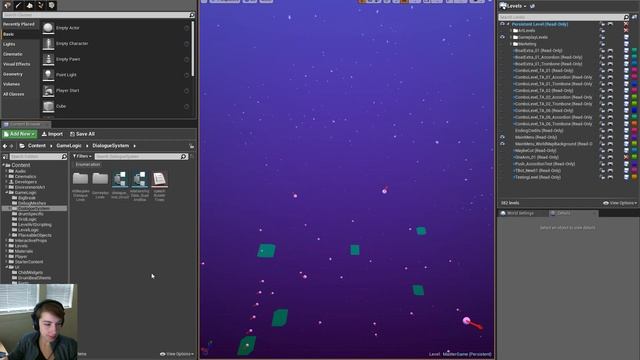Switch to Landscape mode icon
640x360 pixels.
(29, 5)
